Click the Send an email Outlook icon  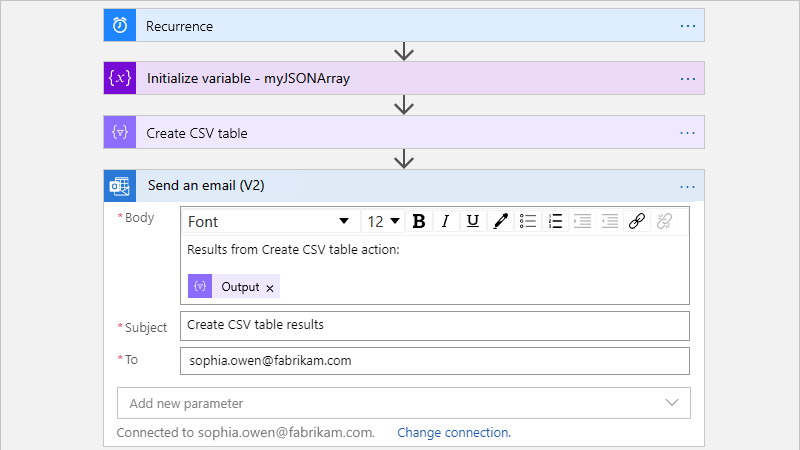click(120, 186)
